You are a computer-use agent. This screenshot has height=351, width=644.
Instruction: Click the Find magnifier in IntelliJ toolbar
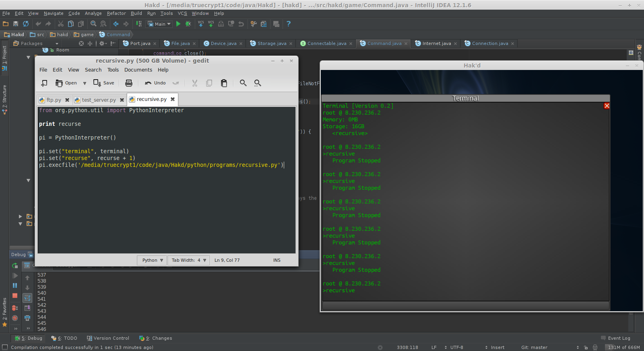(x=93, y=24)
